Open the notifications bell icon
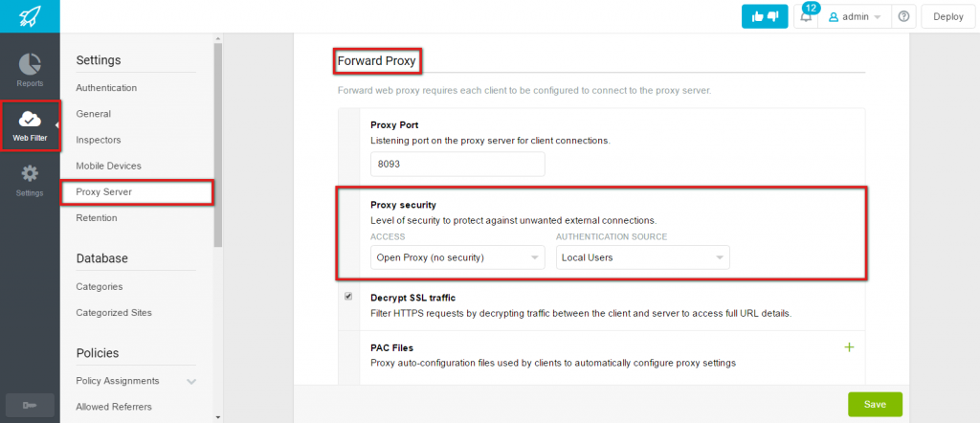The width and height of the screenshot is (980, 423). (x=806, y=17)
